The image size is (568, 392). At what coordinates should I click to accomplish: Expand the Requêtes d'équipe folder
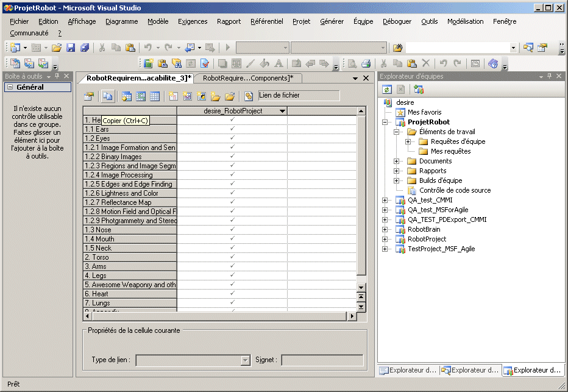click(408, 141)
